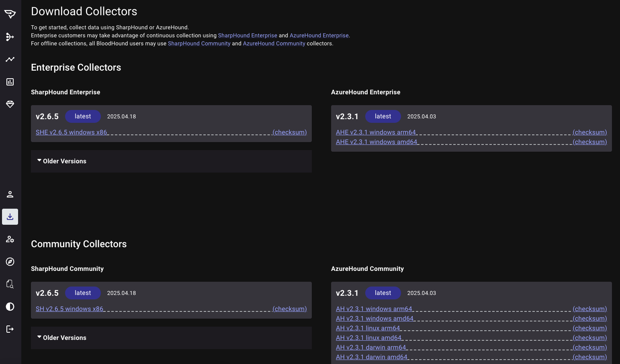This screenshot has height=364, width=620.
Task: Expand Older Versions under SharpHound Enterprise
Action: click(x=171, y=161)
